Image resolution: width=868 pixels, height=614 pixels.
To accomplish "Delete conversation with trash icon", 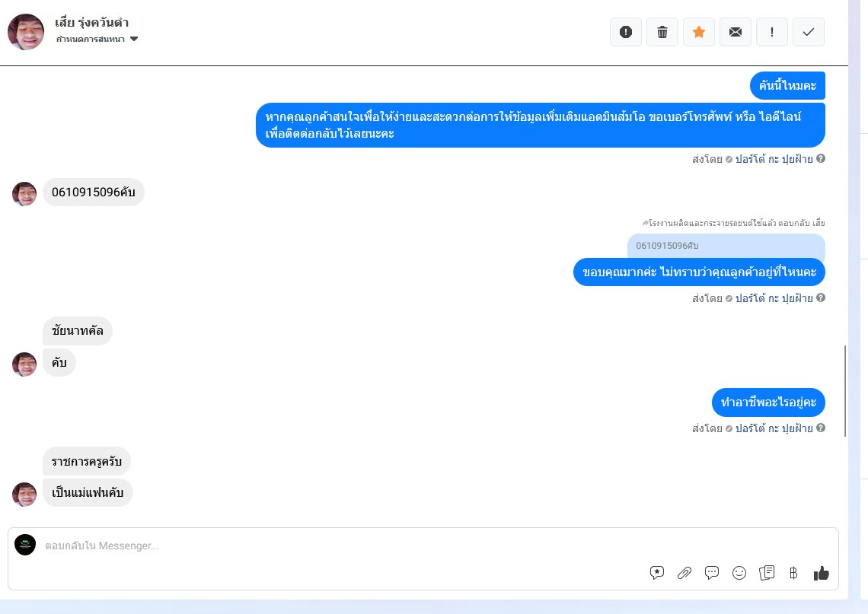I will [x=662, y=32].
